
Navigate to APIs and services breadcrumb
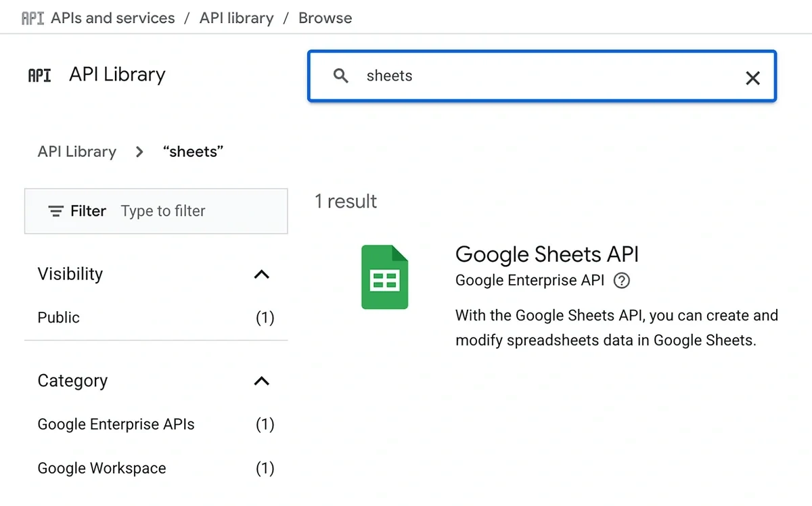point(112,18)
